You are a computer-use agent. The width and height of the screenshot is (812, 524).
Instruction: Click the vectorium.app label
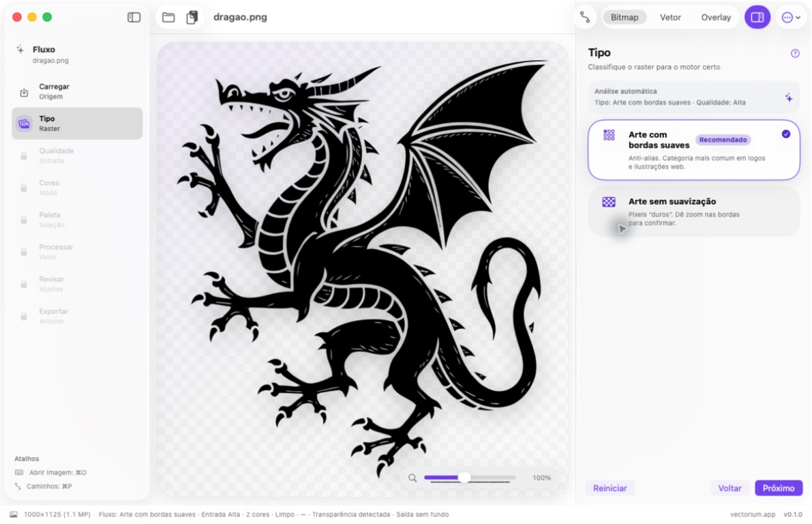coord(753,514)
